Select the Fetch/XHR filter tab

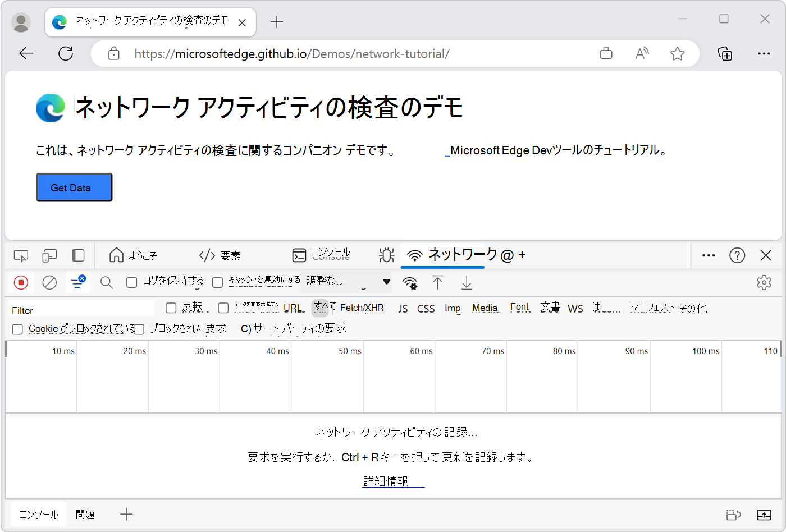tap(362, 308)
